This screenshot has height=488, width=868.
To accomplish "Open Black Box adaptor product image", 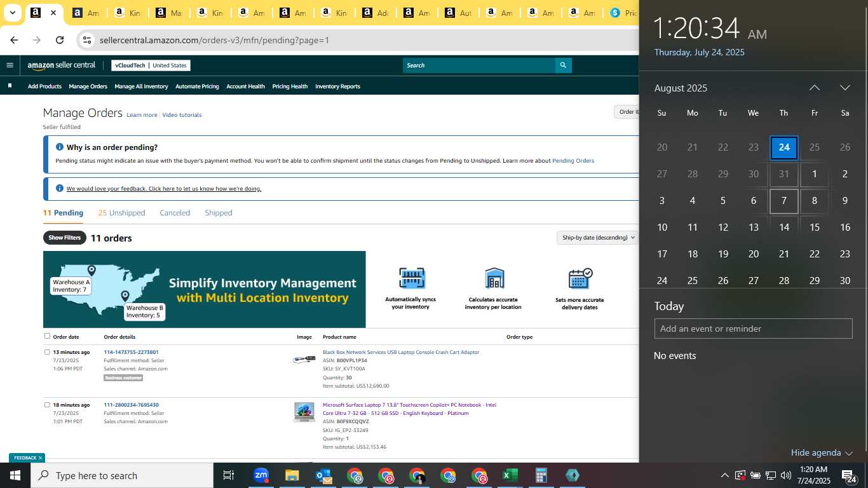I will click(x=304, y=359).
